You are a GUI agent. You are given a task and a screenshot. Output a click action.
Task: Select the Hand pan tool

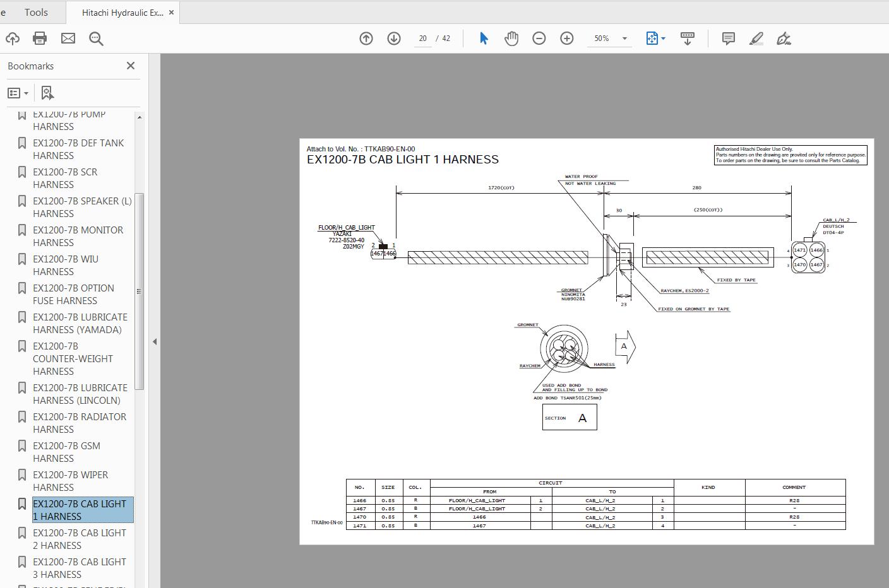(x=511, y=38)
